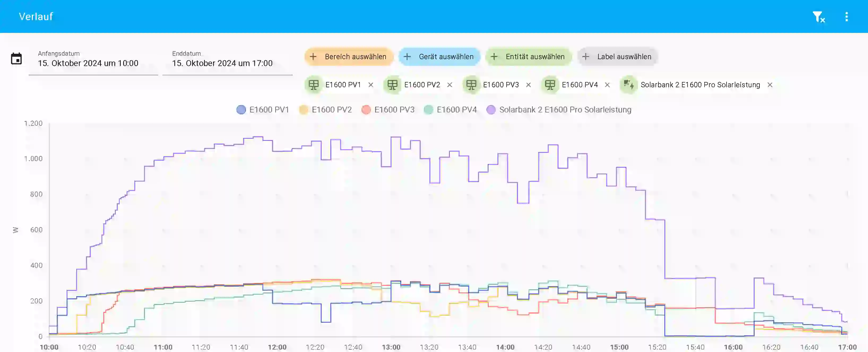Click the 200 y-axis label
The image size is (868, 352).
[36, 301]
